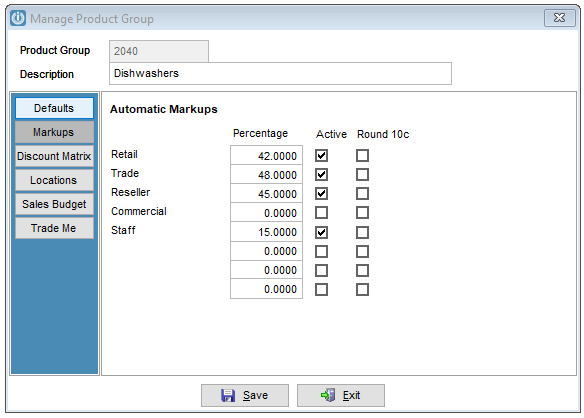Open the Trade Me tab

point(54,228)
